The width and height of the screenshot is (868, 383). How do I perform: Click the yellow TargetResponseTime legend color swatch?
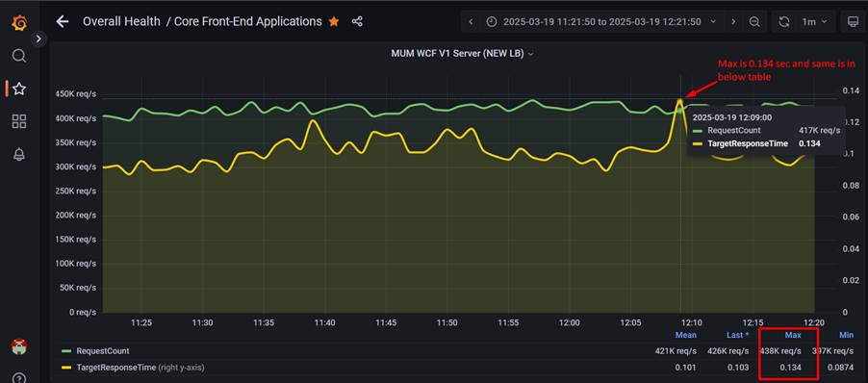pos(65,367)
